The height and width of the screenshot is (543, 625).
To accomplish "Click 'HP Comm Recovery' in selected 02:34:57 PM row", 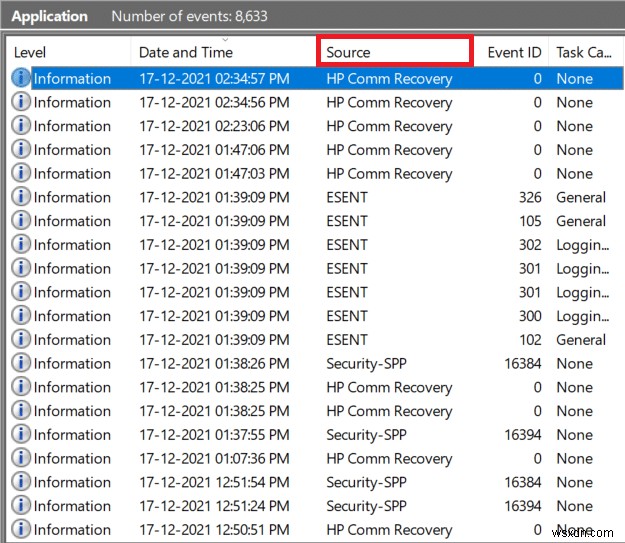I will (389, 79).
